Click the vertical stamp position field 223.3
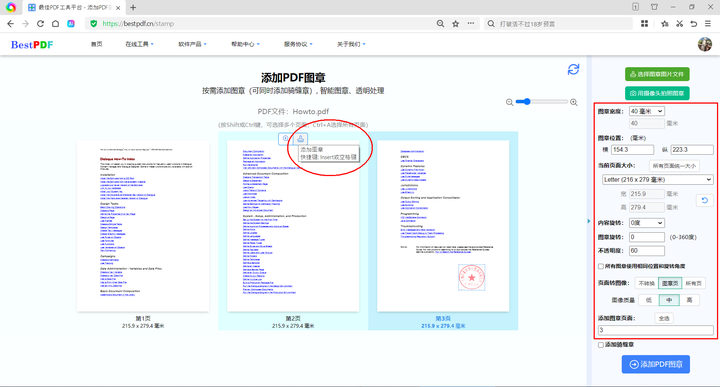This screenshot has width=720, height=387. (x=692, y=150)
